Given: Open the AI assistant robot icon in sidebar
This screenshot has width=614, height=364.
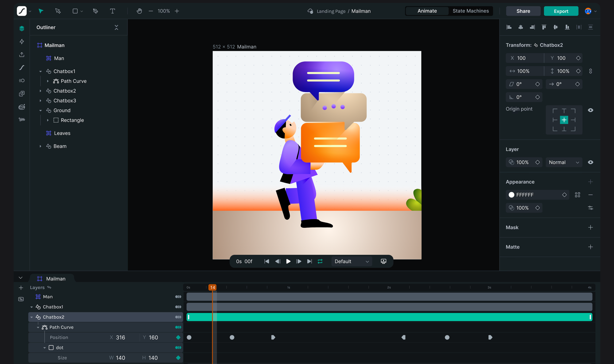Looking at the screenshot, I should (x=21, y=107).
